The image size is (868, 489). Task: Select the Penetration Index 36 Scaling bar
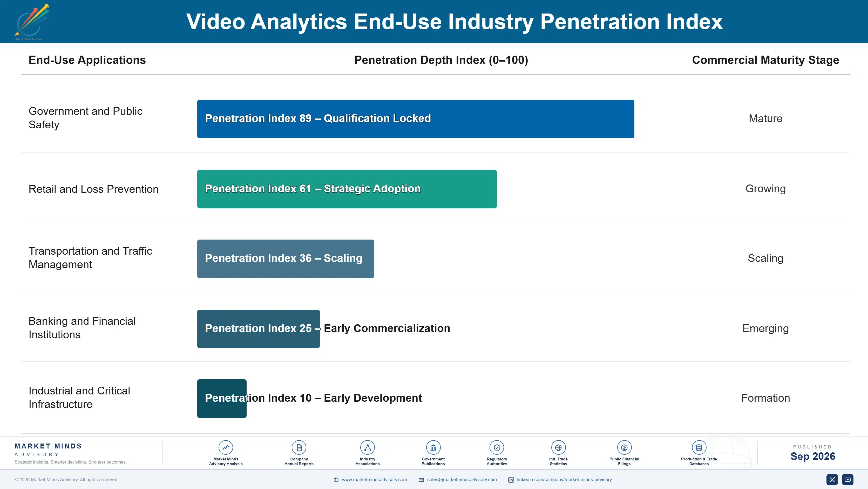point(286,259)
